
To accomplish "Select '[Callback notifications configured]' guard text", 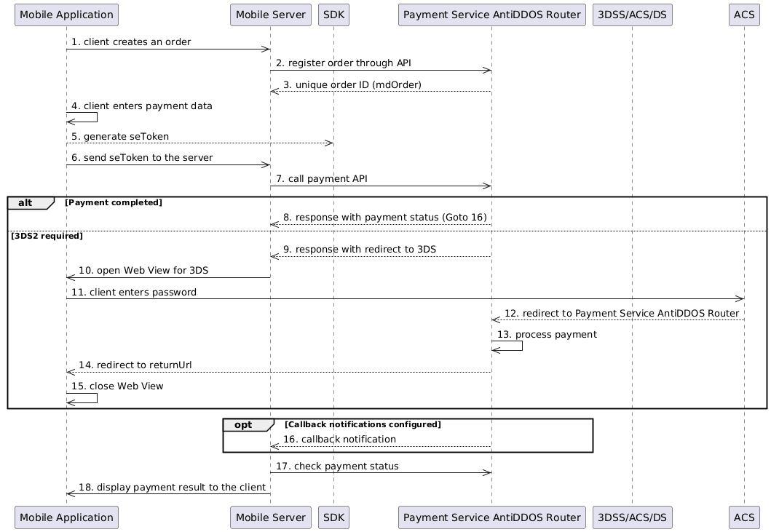I will coord(363,424).
